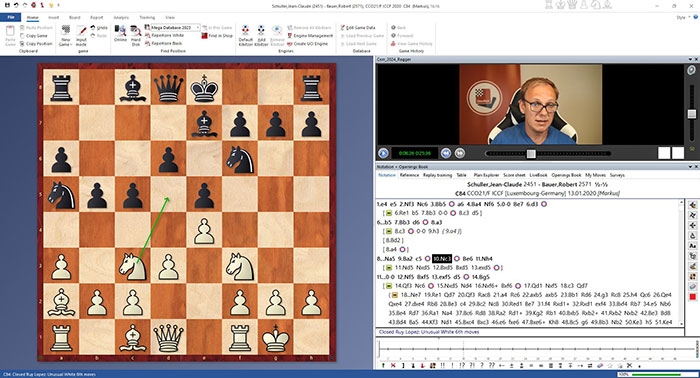The height and width of the screenshot is (378, 700).
Task: Select move 10.Nc3 in notation
Action: pos(442,258)
